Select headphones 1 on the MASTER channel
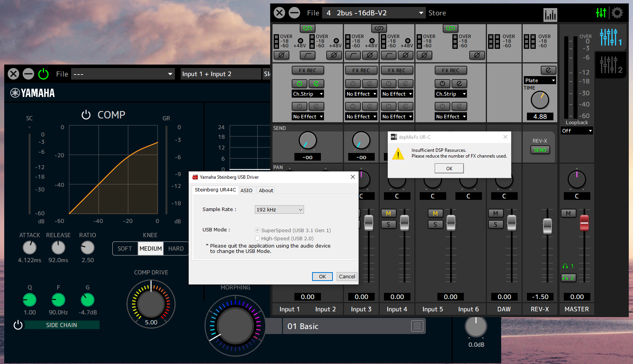Image resolution: width=633 pixels, height=364 pixels. (568, 266)
